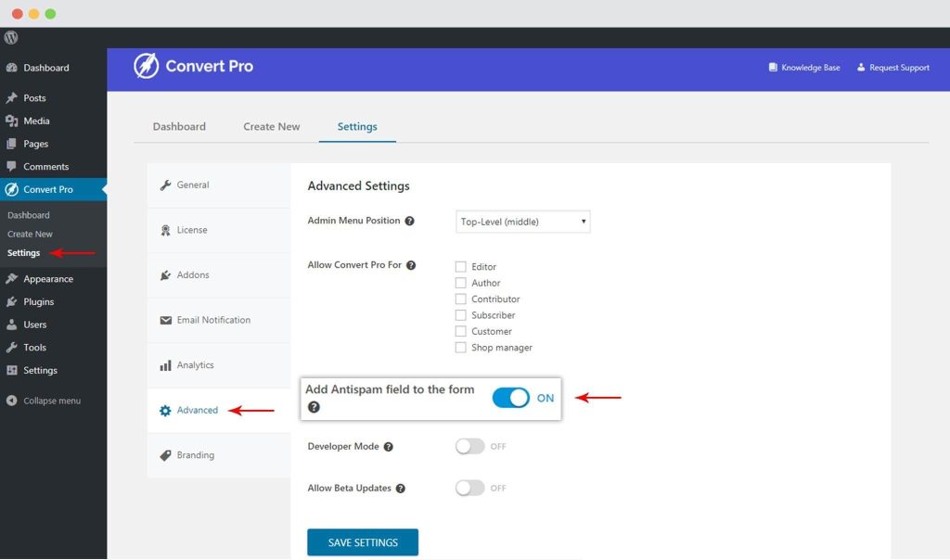Viewport: 950px width, 560px height.
Task: Click the macOS yellow minimize button
Action: (34, 13)
